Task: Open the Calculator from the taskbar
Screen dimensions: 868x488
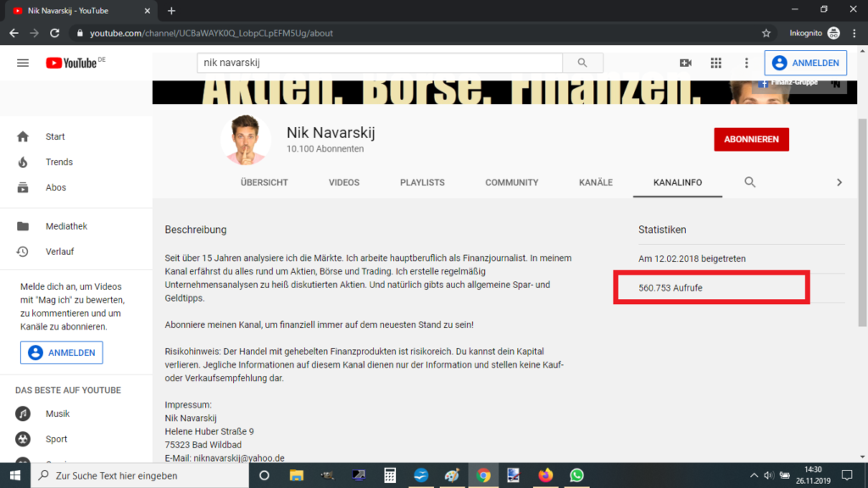Action: click(390, 475)
